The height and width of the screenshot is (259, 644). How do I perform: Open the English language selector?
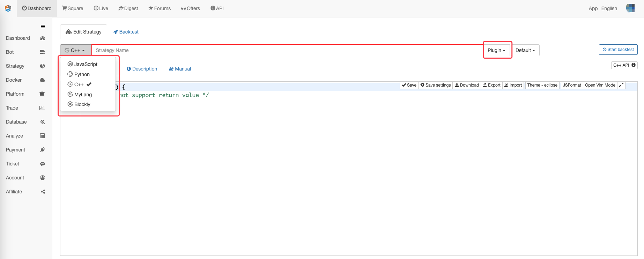click(609, 8)
